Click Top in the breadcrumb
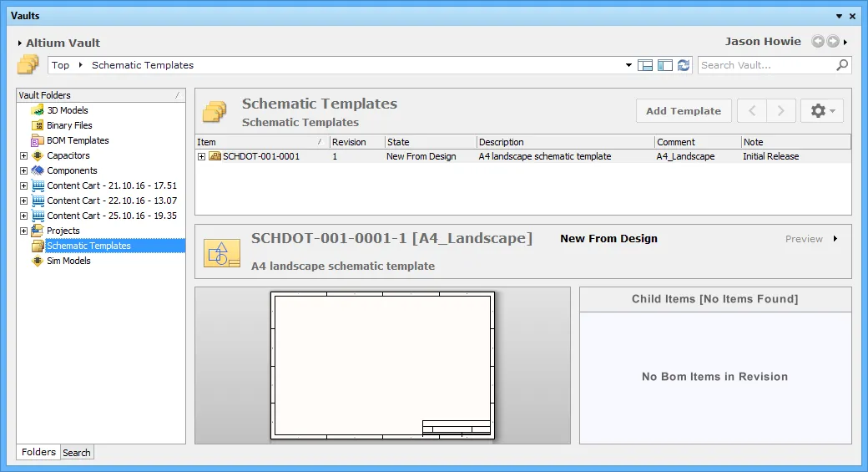Image resolution: width=868 pixels, height=472 pixels. [60, 65]
